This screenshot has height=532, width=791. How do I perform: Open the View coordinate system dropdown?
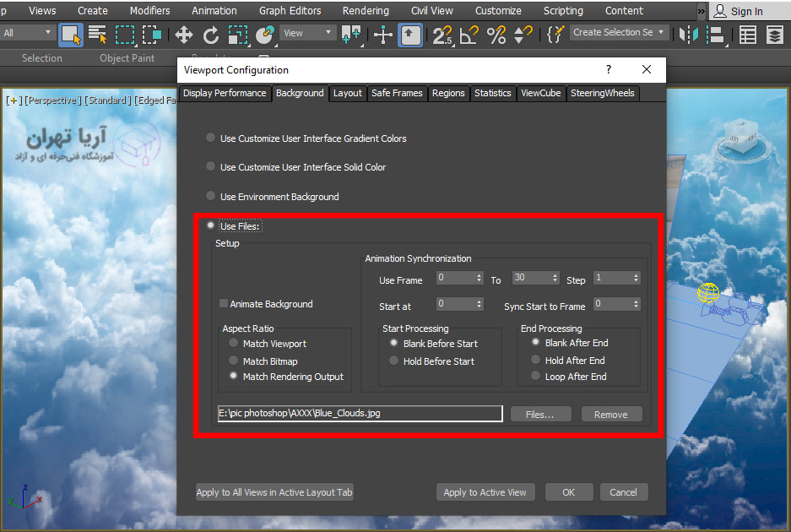pyautogui.click(x=307, y=33)
